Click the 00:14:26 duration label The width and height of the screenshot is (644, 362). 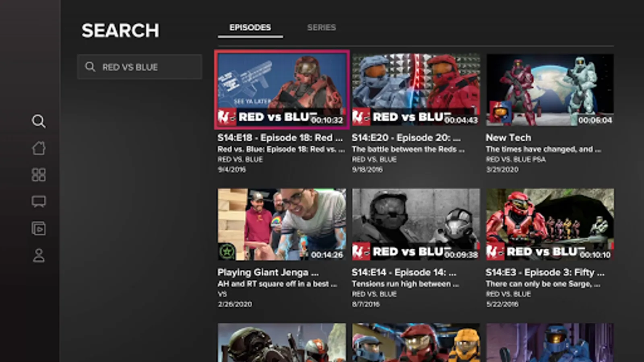(327, 255)
